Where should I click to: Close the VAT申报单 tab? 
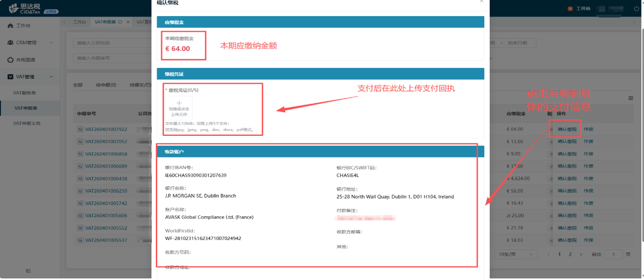pyautogui.click(x=128, y=22)
